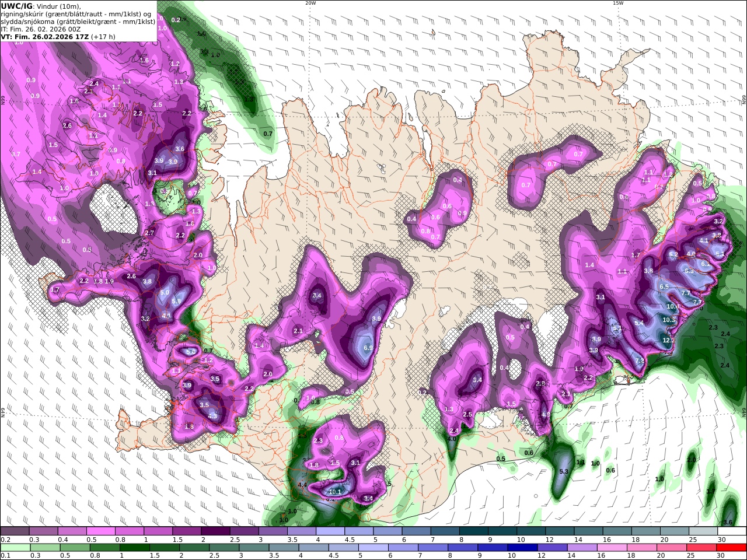747x560 pixels.
Task: Click the darkest purple 2 swatch in the top legend row
Action: pyautogui.click(x=215, y=531)
